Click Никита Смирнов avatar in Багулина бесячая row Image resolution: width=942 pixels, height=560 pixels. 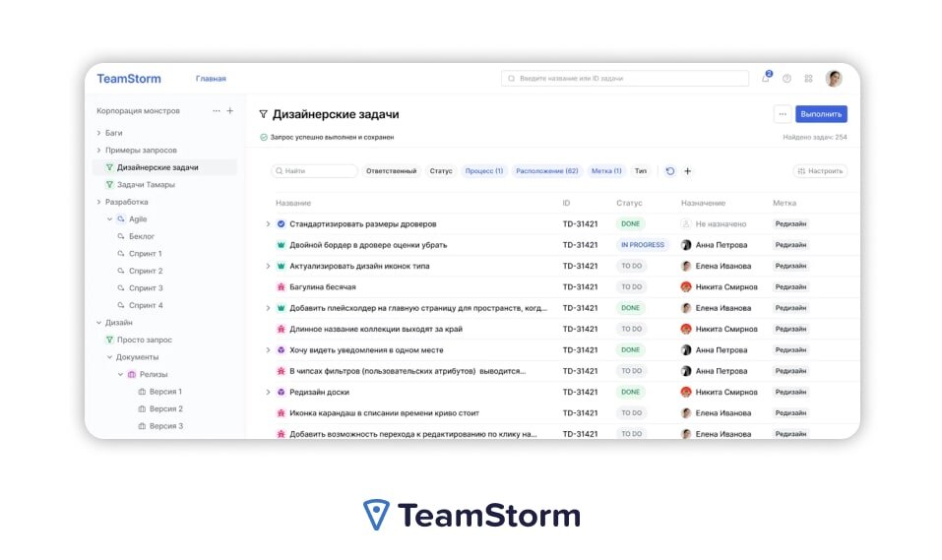pos(686,287)
